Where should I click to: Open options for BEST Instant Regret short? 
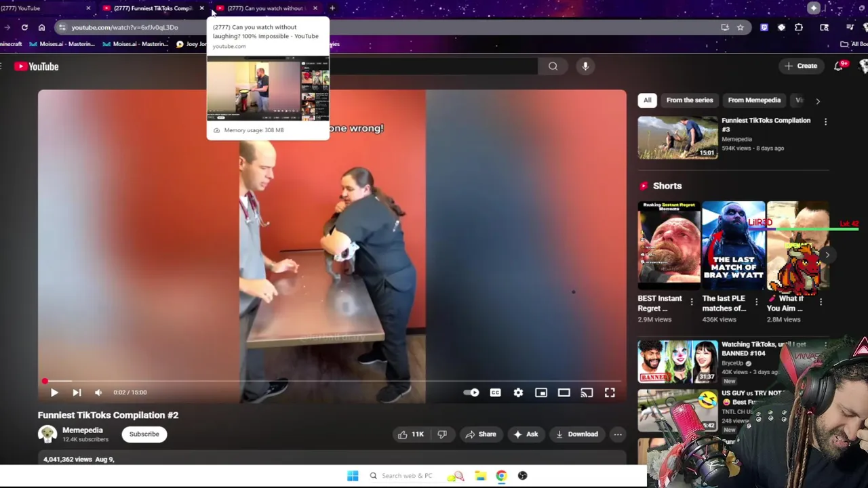click(692, 302)
